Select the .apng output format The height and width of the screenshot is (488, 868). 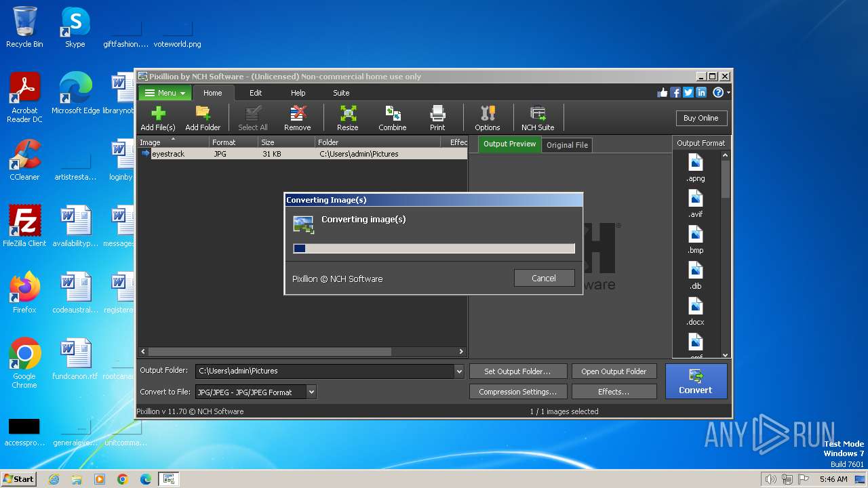point(696,168)
